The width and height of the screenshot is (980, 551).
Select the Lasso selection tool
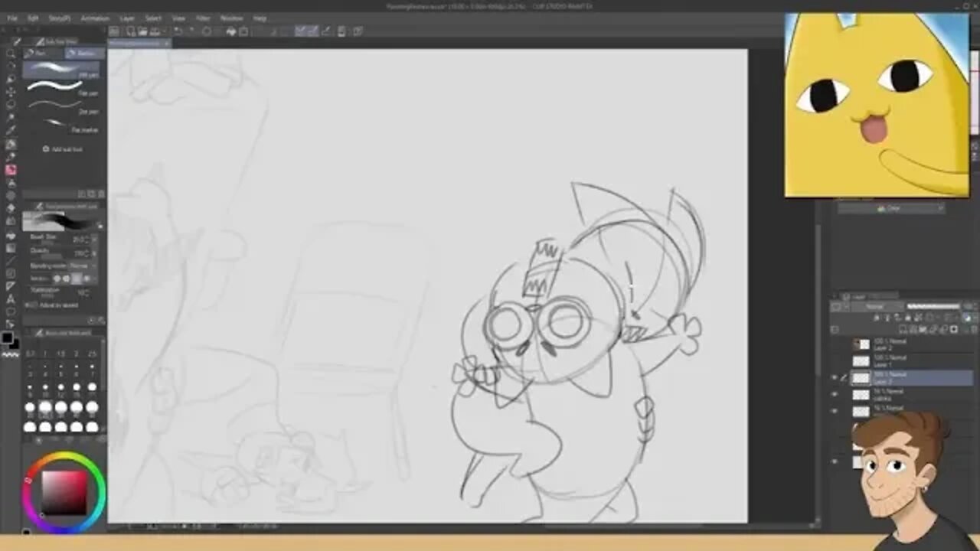click(11, 105)
